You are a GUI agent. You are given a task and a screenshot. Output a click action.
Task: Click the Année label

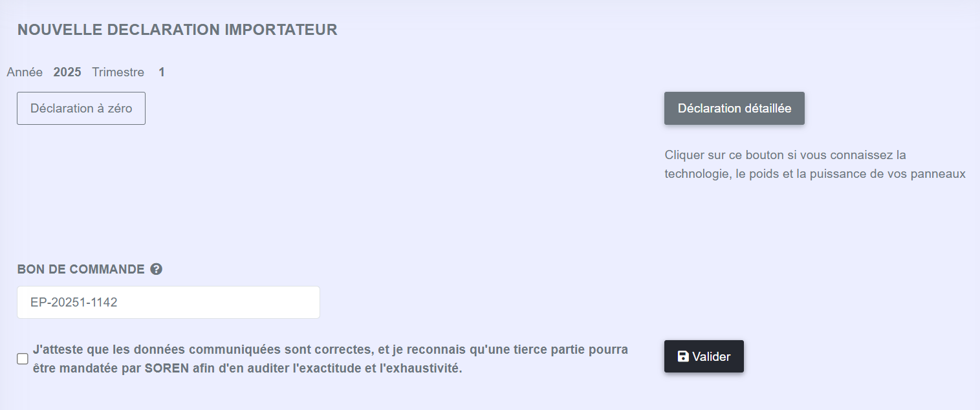tap(25, 72)
